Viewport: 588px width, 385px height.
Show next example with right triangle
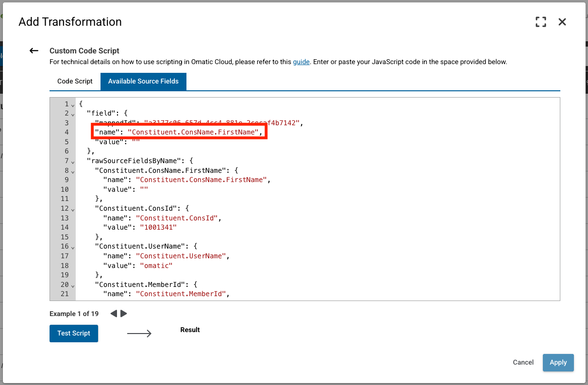124,314
